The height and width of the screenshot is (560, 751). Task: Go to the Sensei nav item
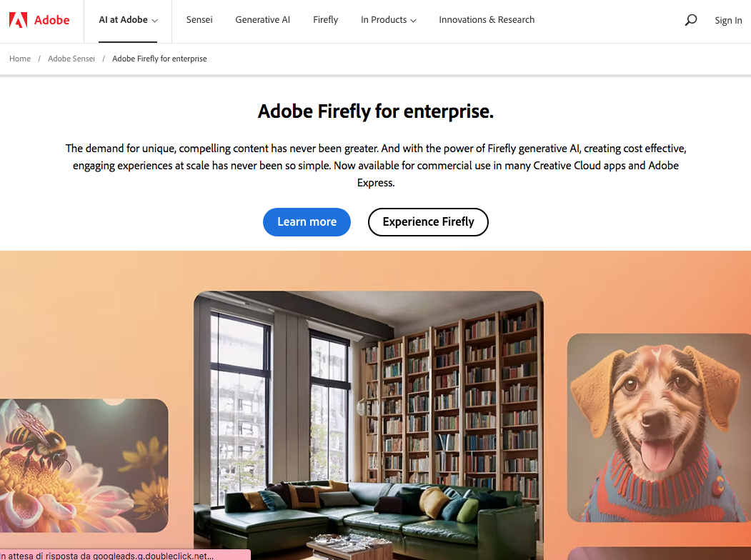(199, 20)
